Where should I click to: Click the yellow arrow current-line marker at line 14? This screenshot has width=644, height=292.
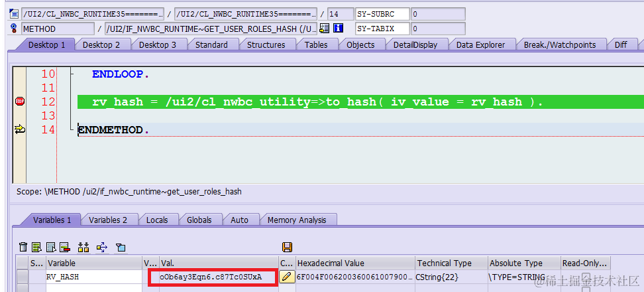tap(19, 129)
